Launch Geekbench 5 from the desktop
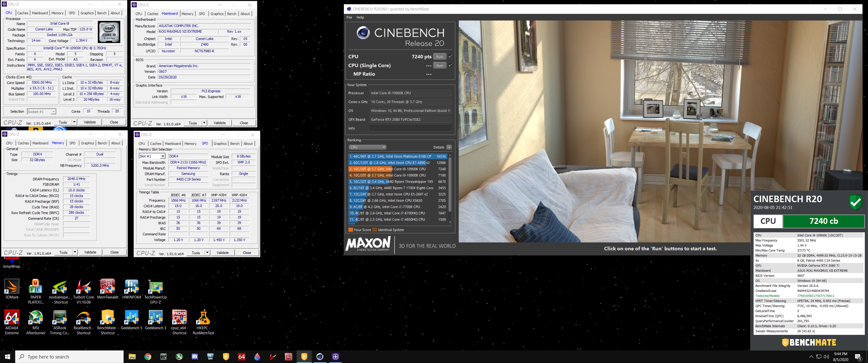 (131, 320)
